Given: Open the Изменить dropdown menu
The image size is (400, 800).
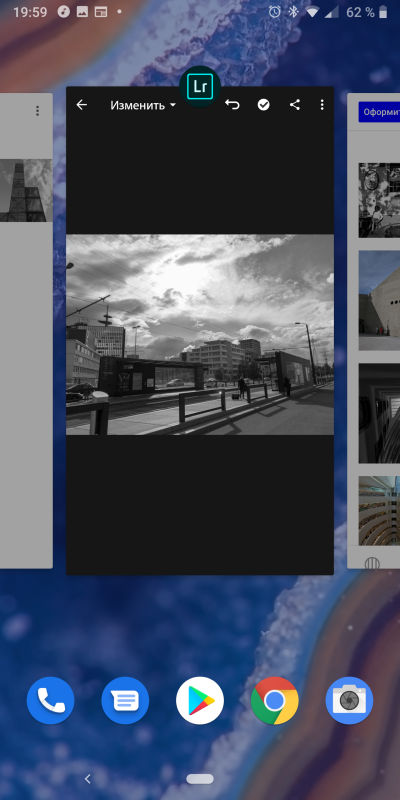Looking at the screenshot, I should click(143, 105).
